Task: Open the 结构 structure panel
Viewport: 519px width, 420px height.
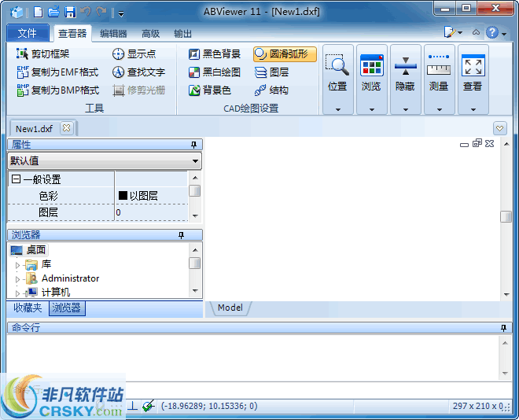Action: click(x=271, y=90)
